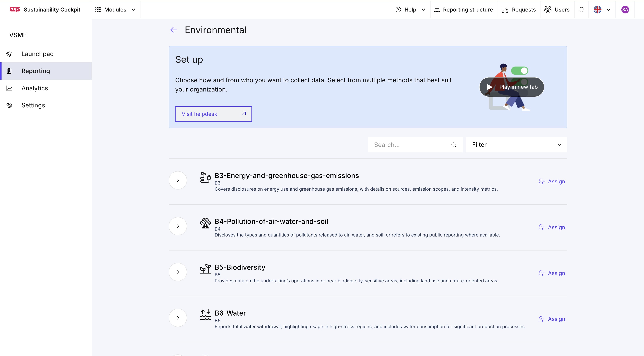Open the Filter dropdown
The width and height of the screenshot is (644, 356).
coord(516,145)
